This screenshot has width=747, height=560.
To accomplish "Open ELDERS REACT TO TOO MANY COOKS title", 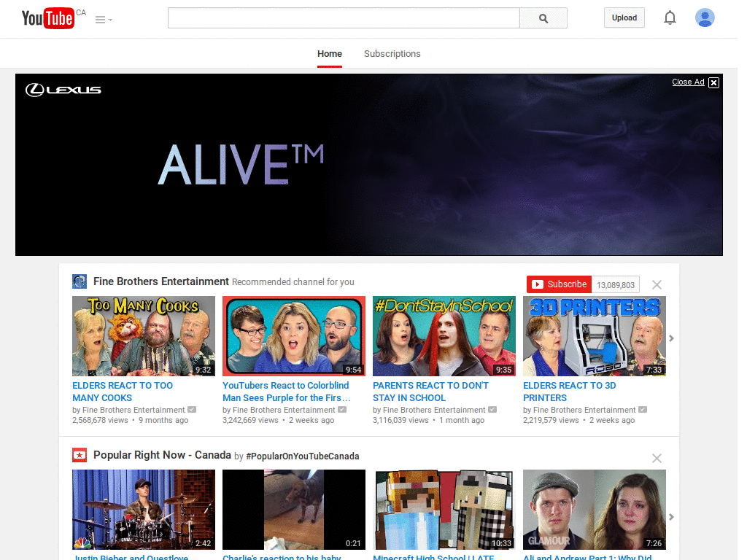I will (x=123, y=392).
